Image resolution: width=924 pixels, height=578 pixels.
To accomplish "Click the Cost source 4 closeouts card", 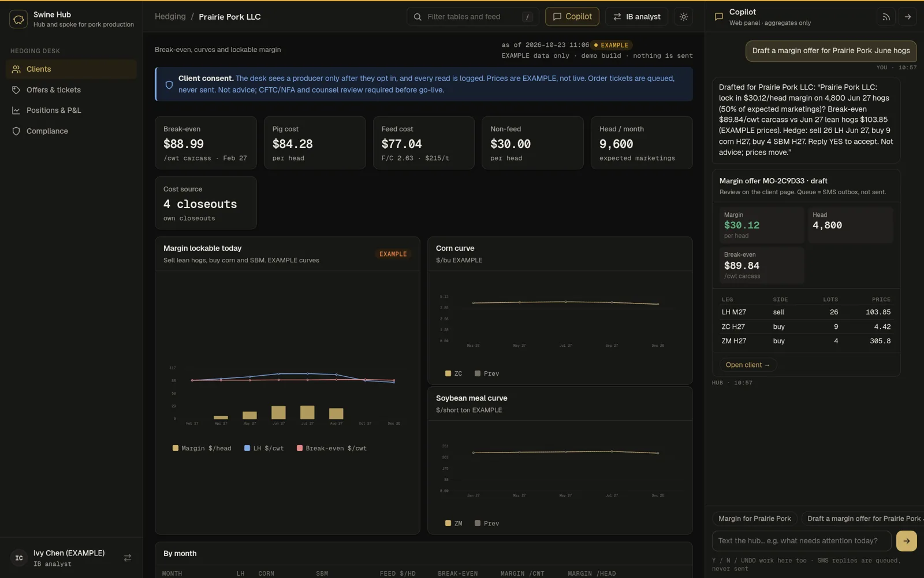I will coord(206,203).
